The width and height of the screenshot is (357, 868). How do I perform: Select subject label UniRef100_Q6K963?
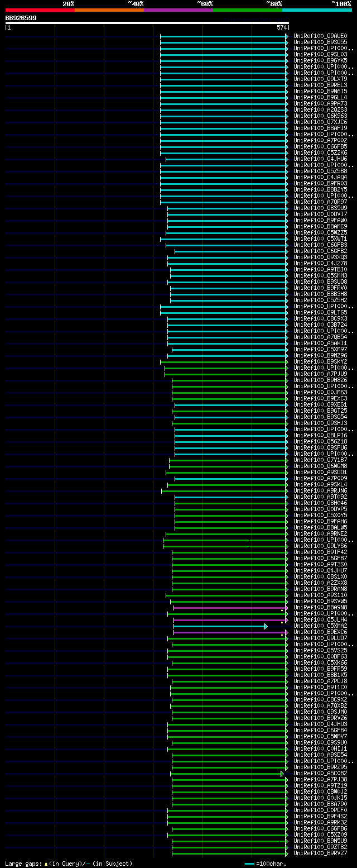(320, 116)
